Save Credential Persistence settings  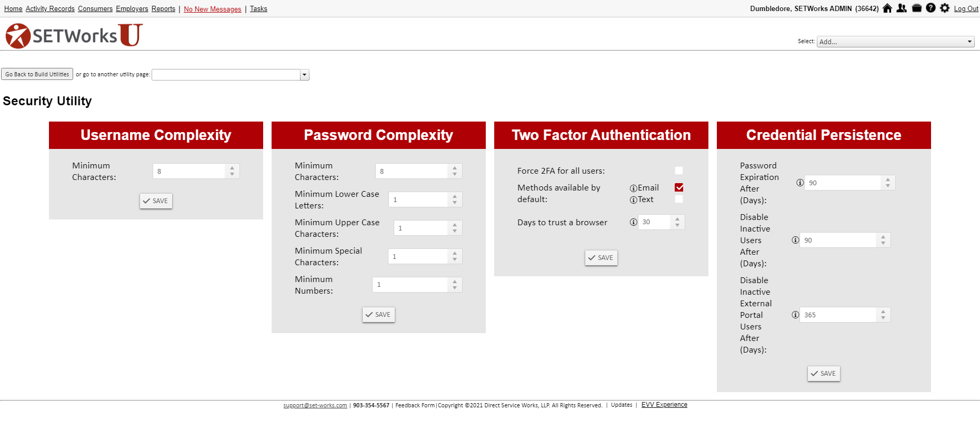pyautogui.click(x=824, y=374)
